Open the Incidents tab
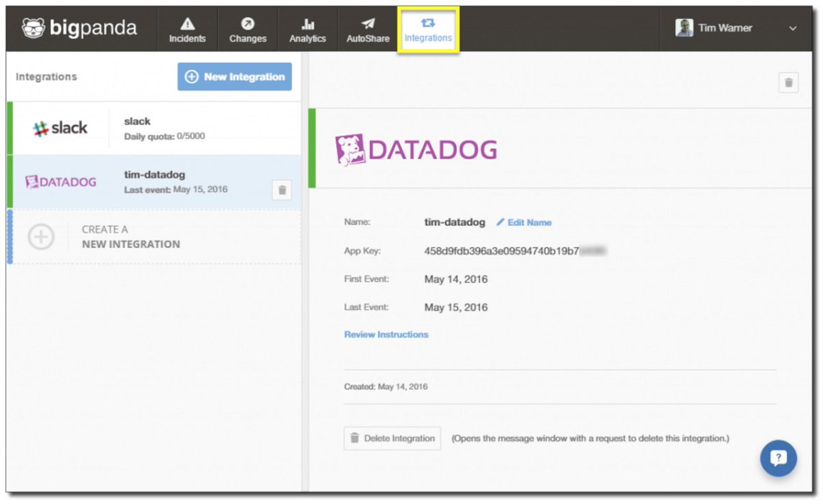 [x=187, y=30]
